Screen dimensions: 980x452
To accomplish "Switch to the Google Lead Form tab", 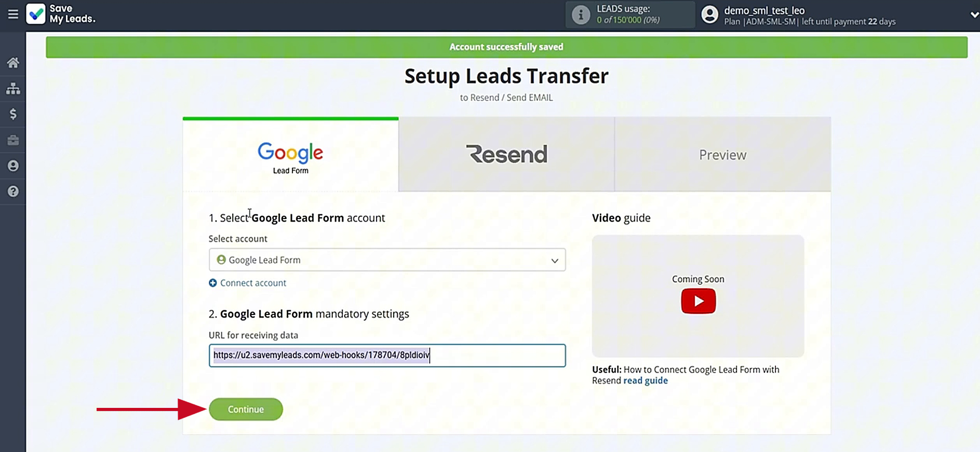I will point(290,155).
